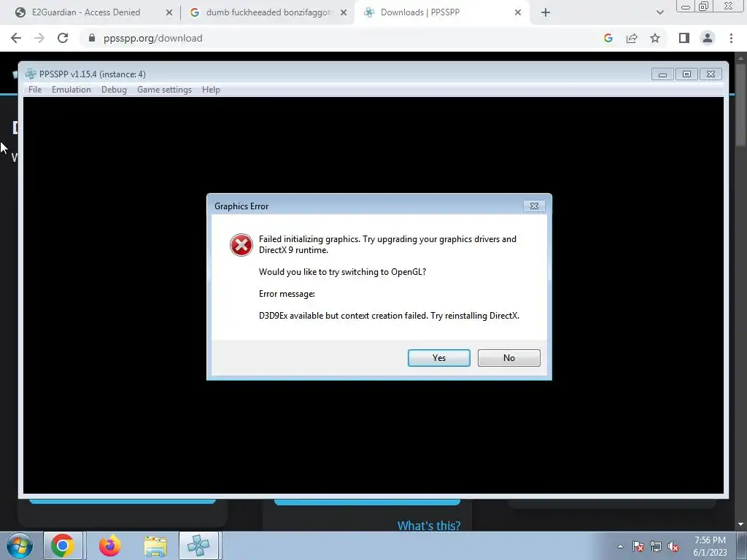Share this page from address bar
The width and height of the screenshot is (747, 560).
632,38
